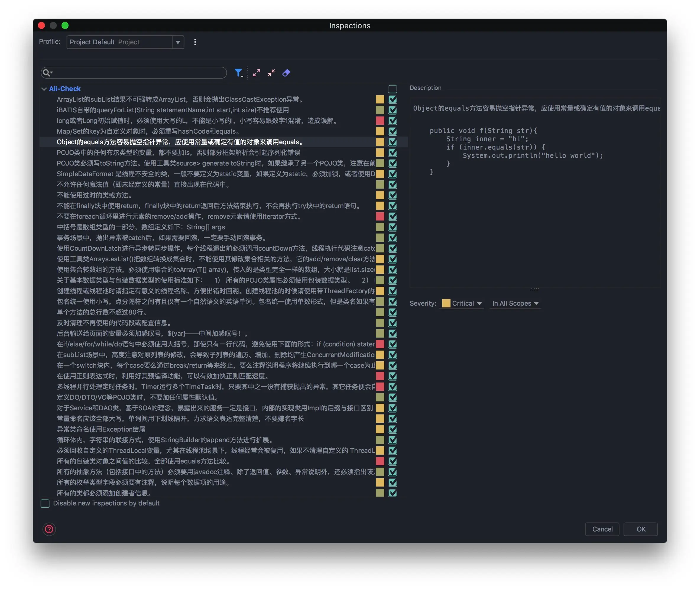Image resolution: width=700 pixels, height=590 pixels.
Task: Click the search magnifier history icon
Action: pyautogui.click(x=47, y=73)
